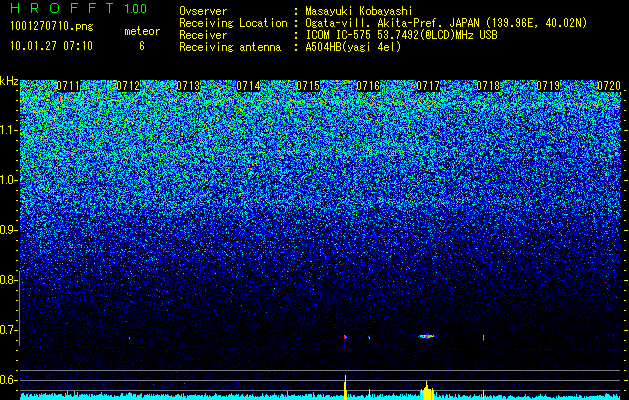Click the yellow power cluster at 0717
Screen dimensions: 629x400
pyautogui.click(x=427, y=391)
